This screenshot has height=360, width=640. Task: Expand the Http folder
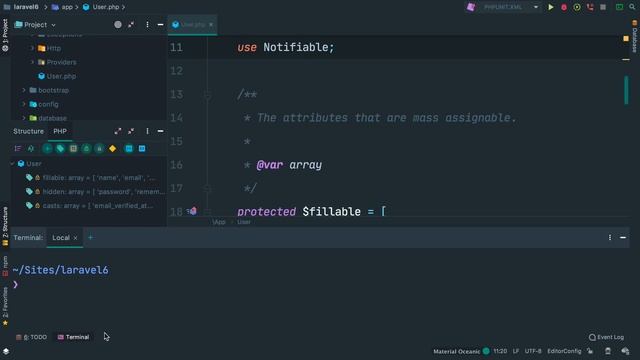pyautogui.click(x=32, y=48)
